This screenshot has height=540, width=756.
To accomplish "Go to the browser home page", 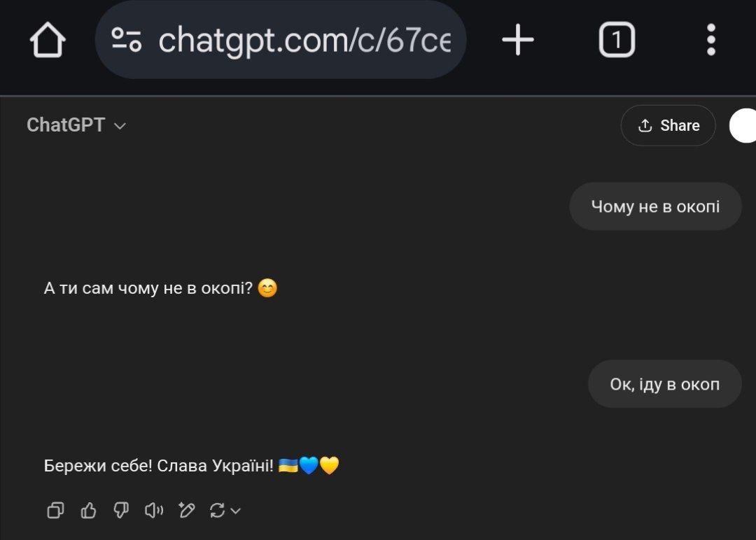I will (x=48, y=40).
